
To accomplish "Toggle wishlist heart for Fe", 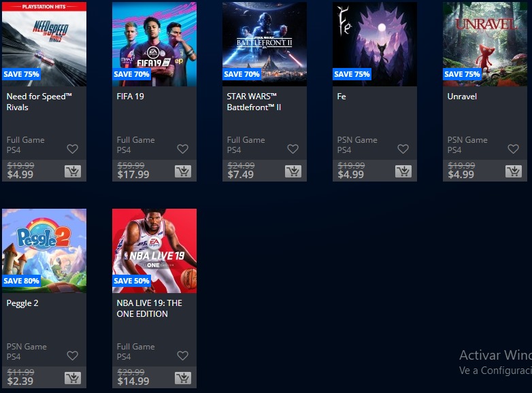I will 403,149.
